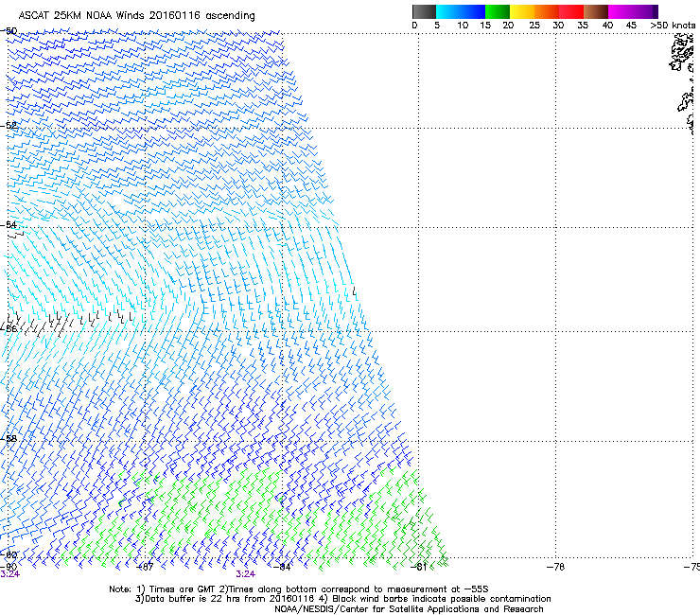700x615 pixels.
Task: Click the -87 longitude axis label
Action: pyautogui.click(x=145, y=567)
